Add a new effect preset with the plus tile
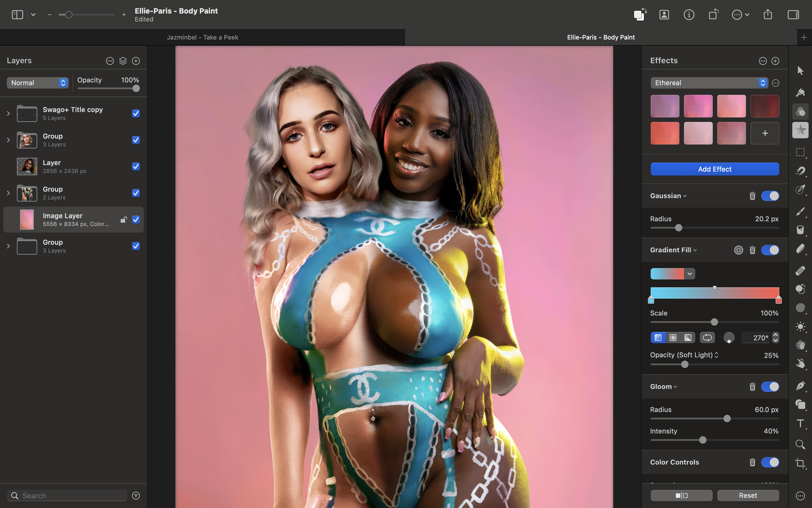The width and height of the screenshot is (812, 508). click(765, 133)
